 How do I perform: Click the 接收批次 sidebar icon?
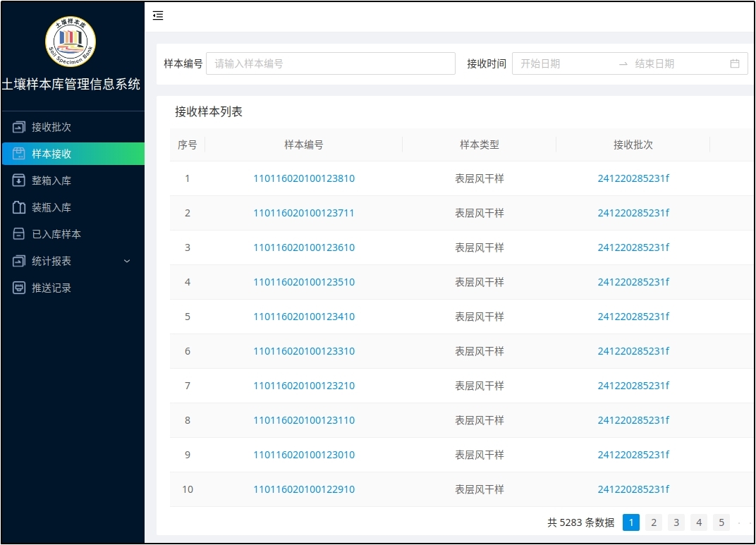(19, 127)
